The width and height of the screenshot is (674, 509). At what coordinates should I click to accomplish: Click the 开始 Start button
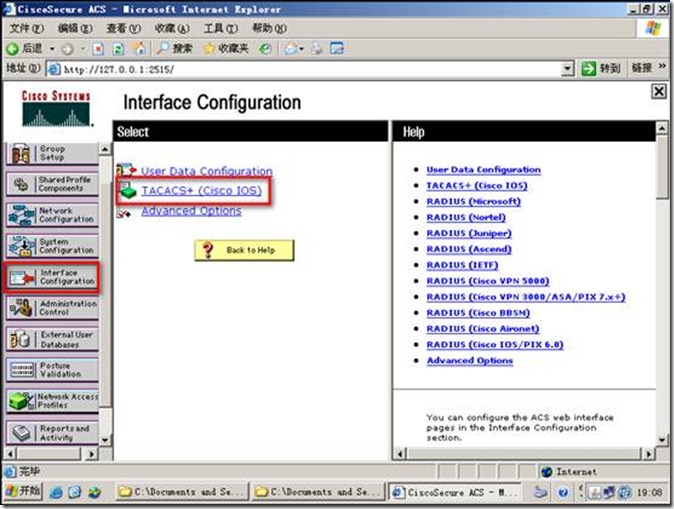click(23, 491)
